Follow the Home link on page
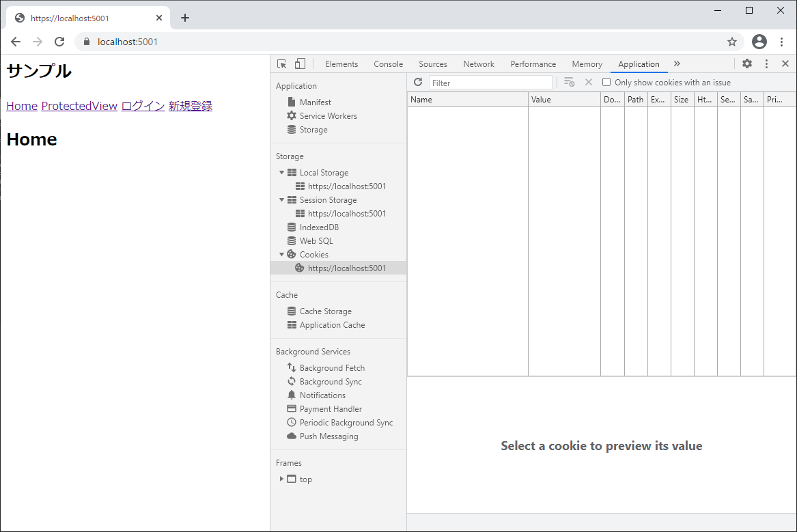Screen dimensions: 797x532 pos(22,106)
